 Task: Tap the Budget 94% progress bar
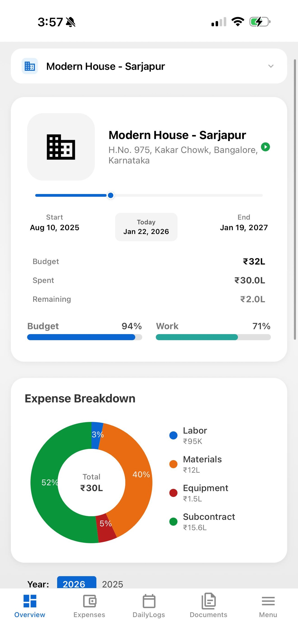[84, 337]
